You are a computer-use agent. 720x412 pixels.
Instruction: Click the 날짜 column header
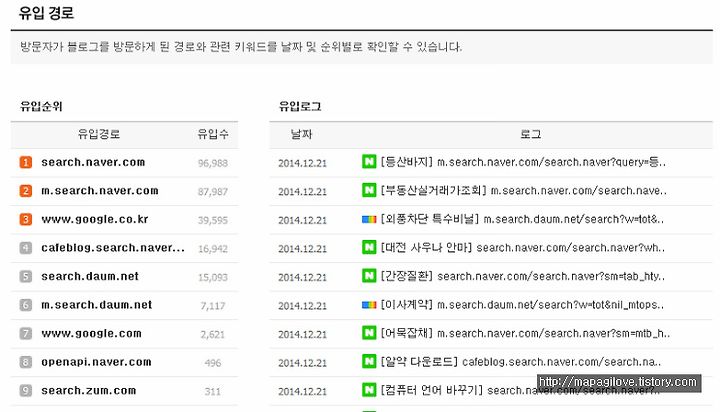tap(301, 134)
